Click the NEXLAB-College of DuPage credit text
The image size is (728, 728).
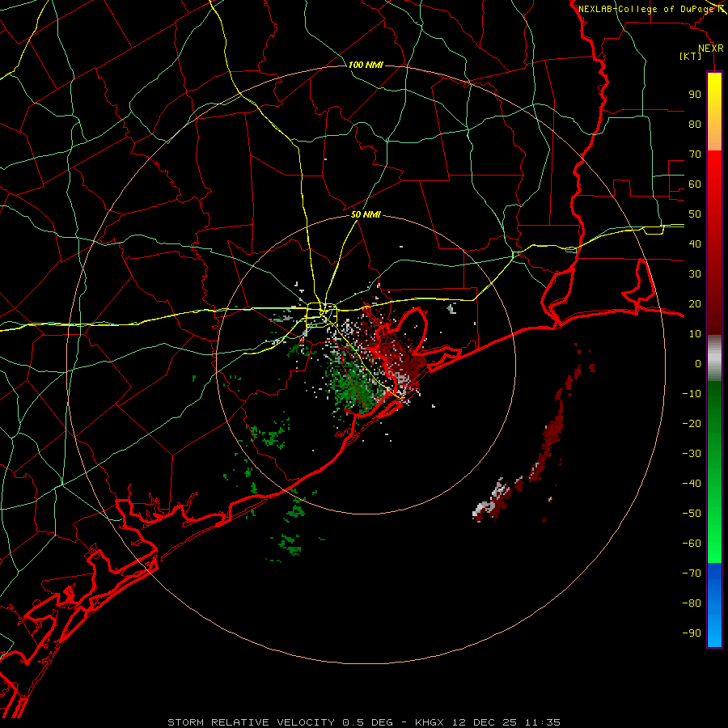click(x=653, y=9)
